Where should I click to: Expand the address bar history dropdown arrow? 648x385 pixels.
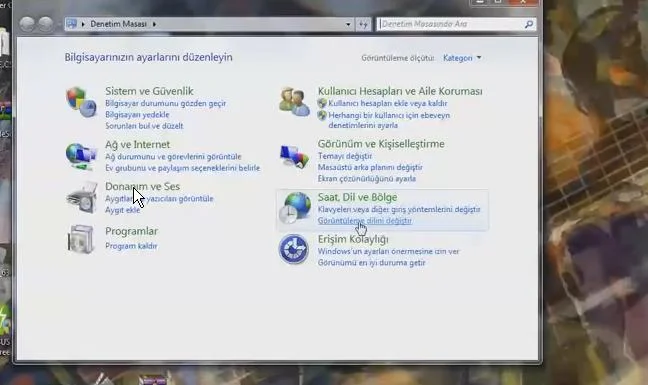coord(348,24)
